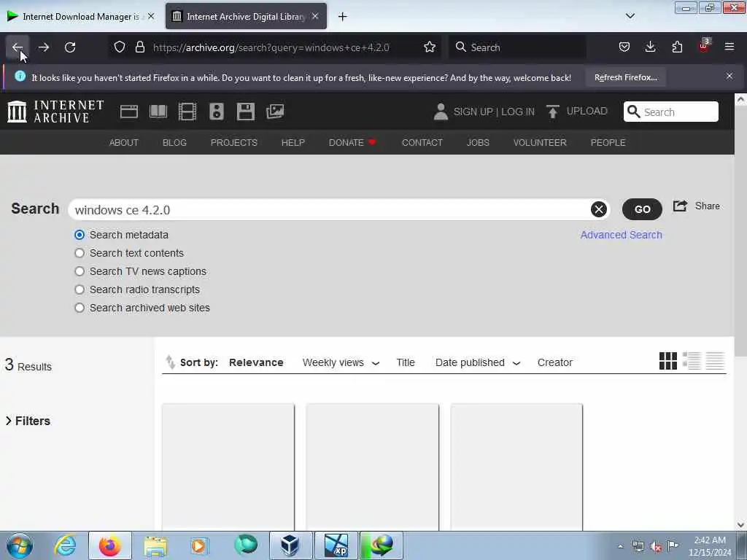Clear the search query with the X icon
The image size is (747, 560).
click(x=599, y=209)
